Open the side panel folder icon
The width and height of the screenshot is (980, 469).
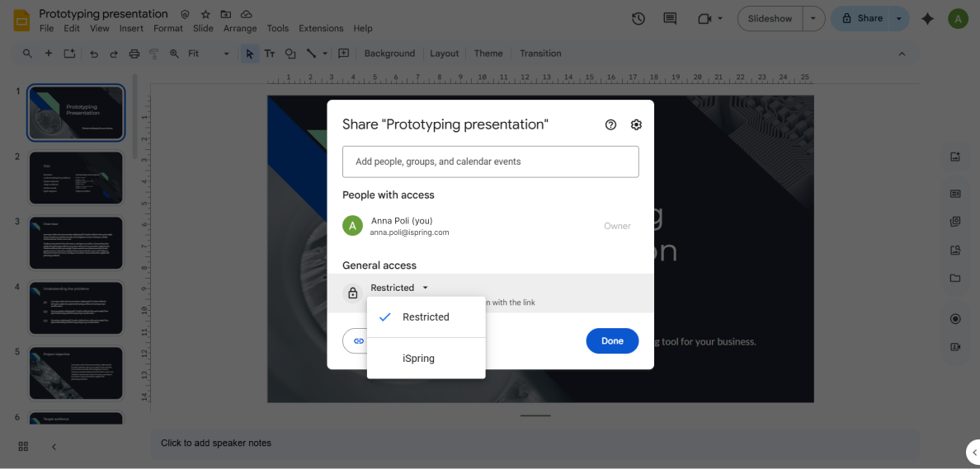tap(955, 279)
